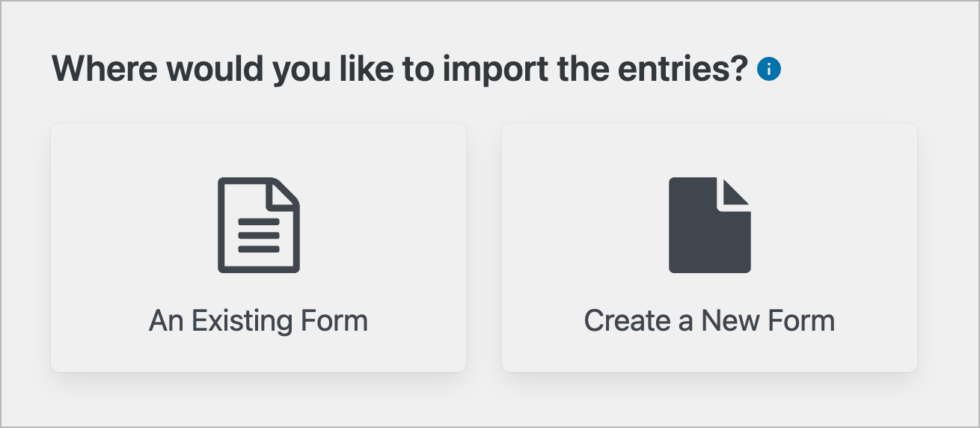Choose the An Existing Form card
The height and width of the screenshot is (428, 980).
coord(258,248)
